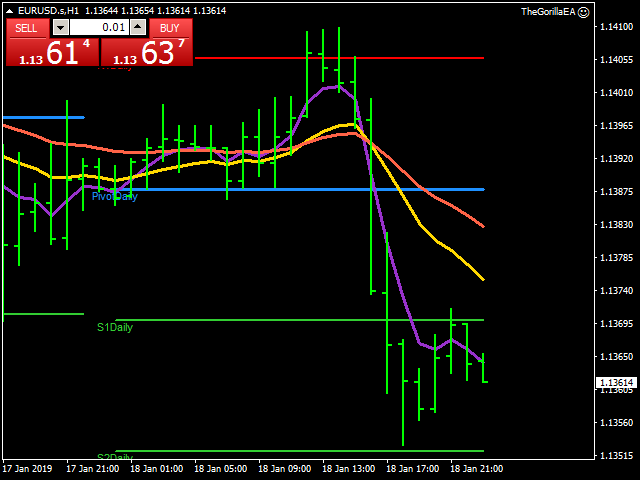Click the 1.13740 price scale label
The width and height of the screenshot is (640, 480).
[616, 291]
